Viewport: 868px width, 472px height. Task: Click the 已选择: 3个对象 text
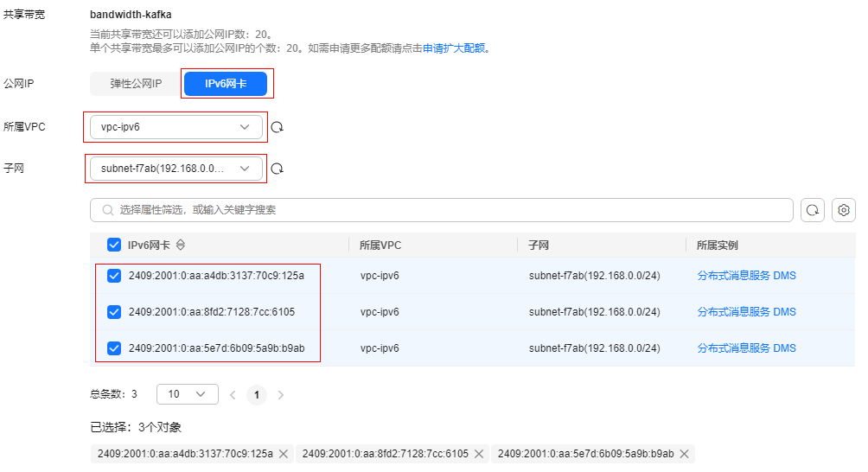click(136, 427)
